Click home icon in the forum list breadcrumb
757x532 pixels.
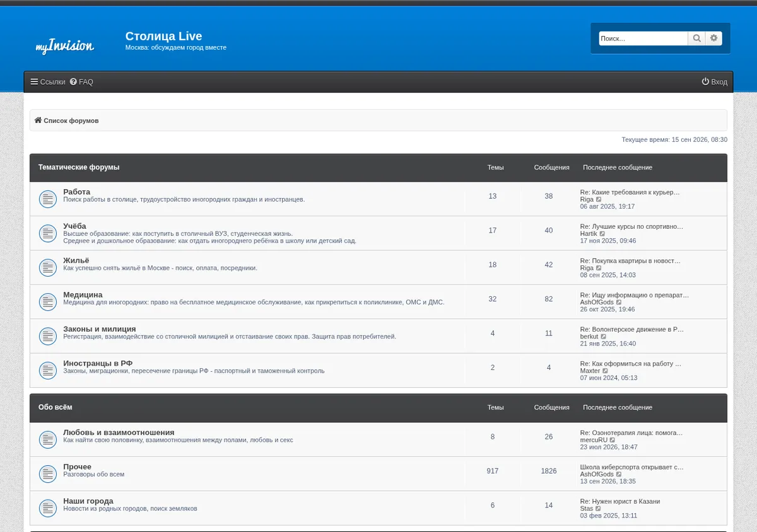coord(38,120)
